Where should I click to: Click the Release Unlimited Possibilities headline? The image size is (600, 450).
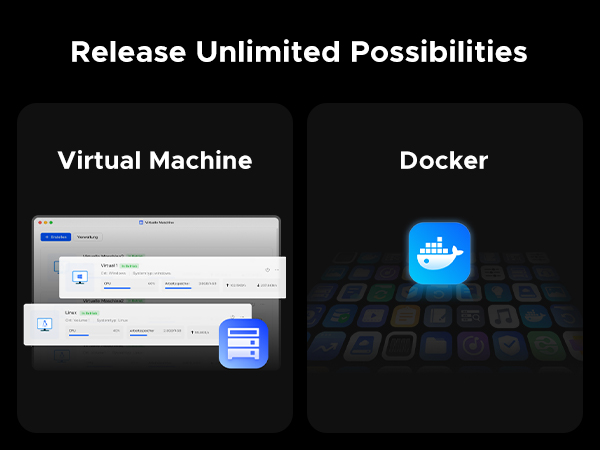tap(299, 52)
